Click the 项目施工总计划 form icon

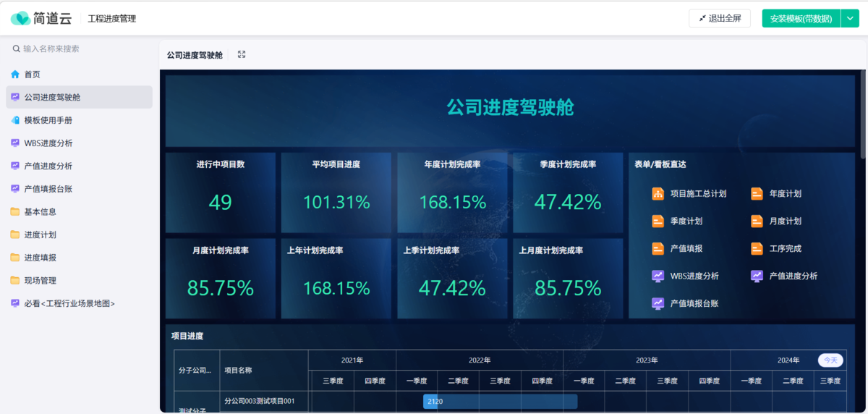(x=658, y=193)
